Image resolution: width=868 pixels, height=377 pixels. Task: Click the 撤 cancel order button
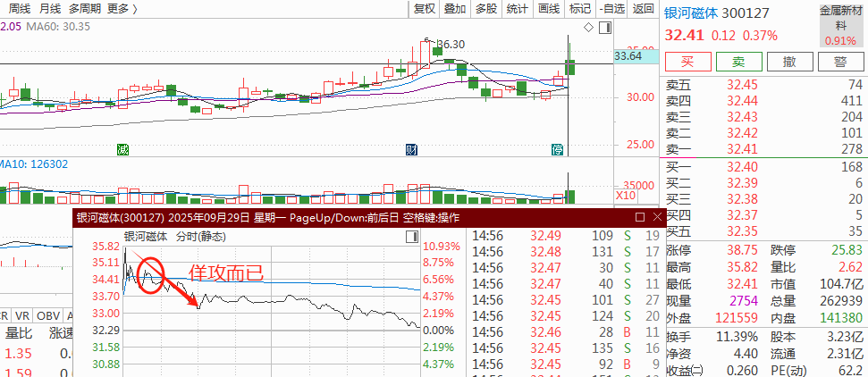pos(790,62)
